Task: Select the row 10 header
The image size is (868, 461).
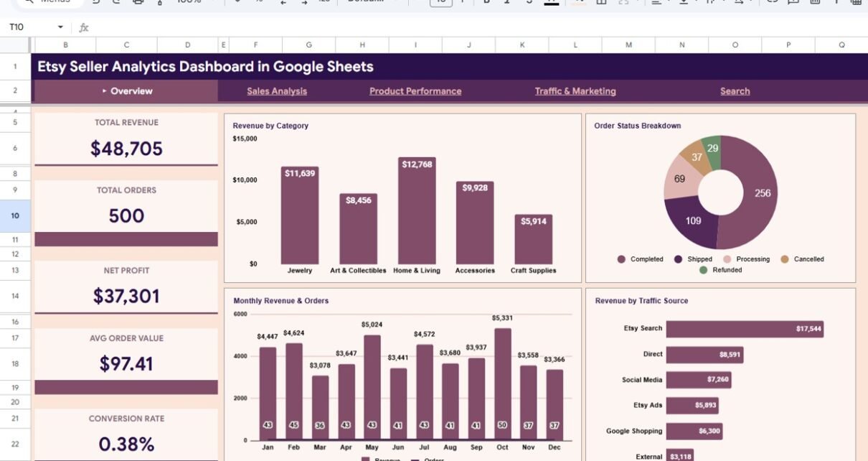Action: click(15, 216)
